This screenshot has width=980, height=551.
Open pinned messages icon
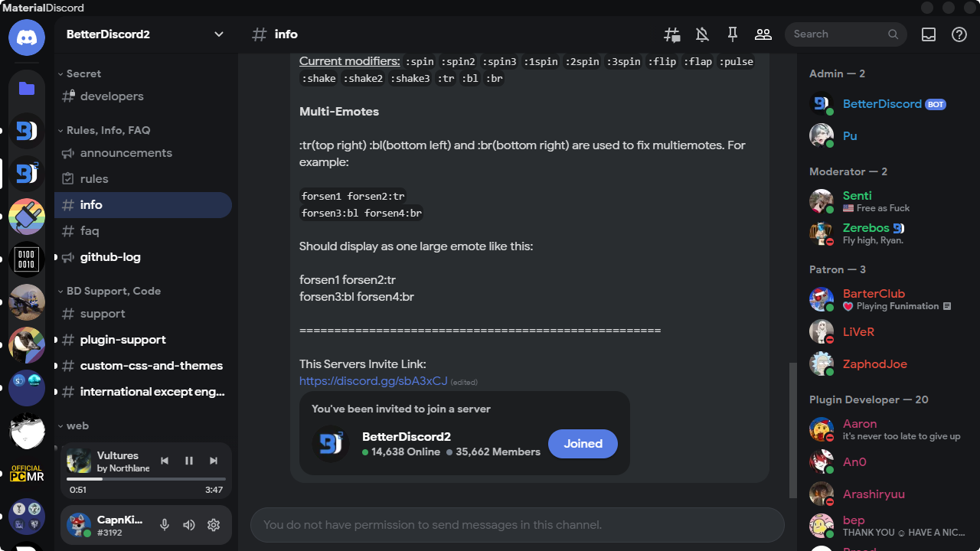pyautogui.click(x=733, y=34)
